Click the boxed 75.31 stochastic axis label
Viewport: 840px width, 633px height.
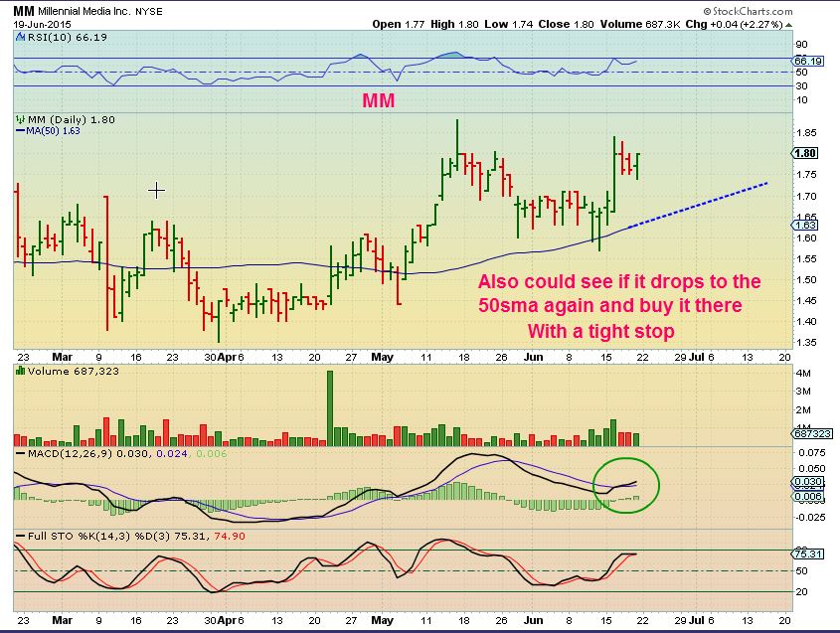(808, 554)
